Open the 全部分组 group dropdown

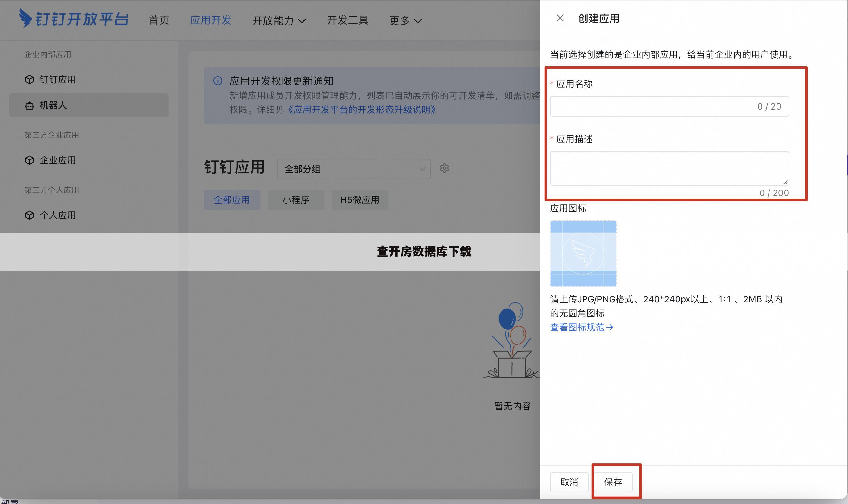point(353,169)
